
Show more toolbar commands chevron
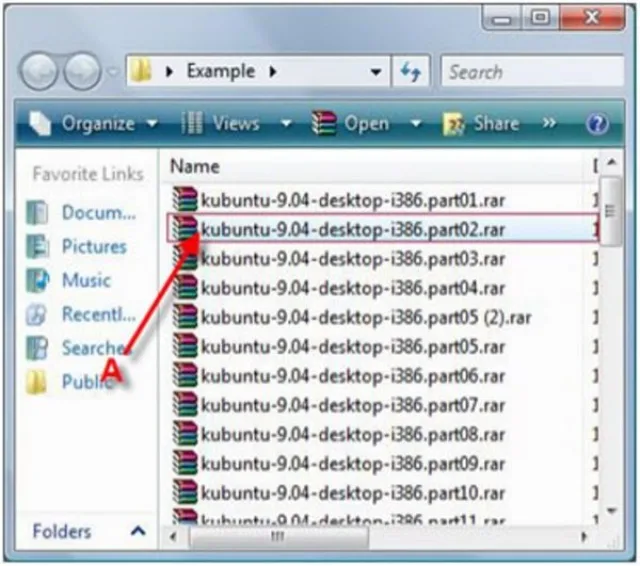(x=549, y=122)
